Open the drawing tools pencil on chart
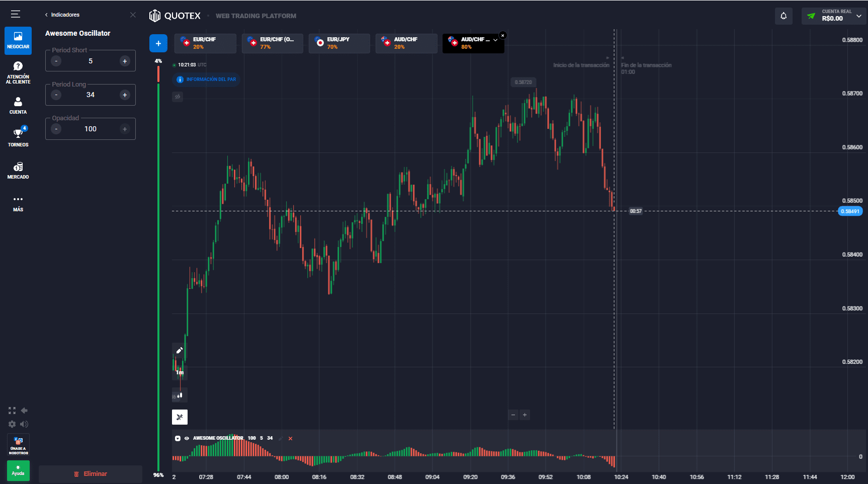Screen dimensions: 868x484 click(x=180, y=350)
